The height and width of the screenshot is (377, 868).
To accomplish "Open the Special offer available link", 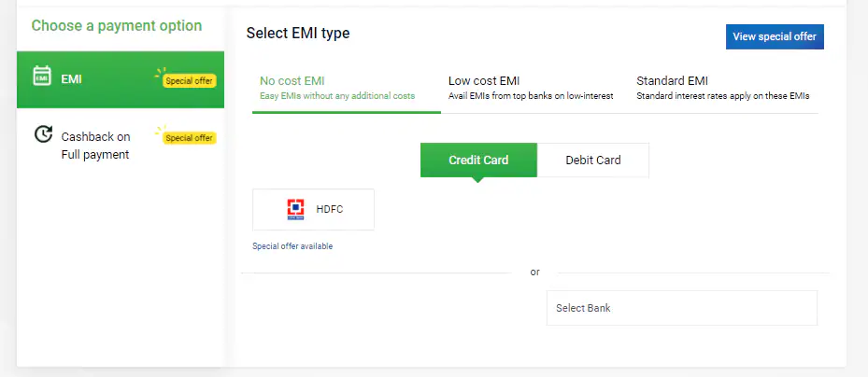I will coord(292,246).
